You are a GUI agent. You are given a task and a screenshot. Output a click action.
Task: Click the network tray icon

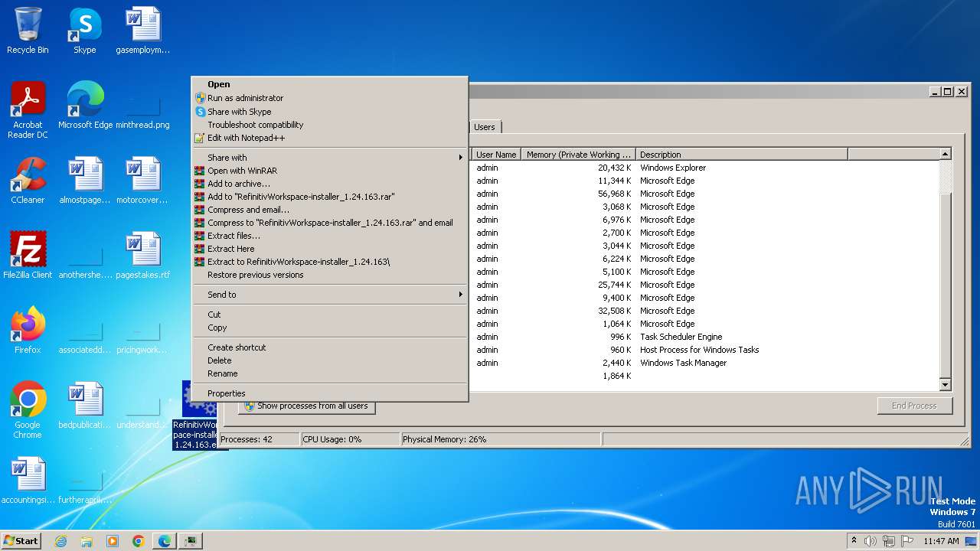[x=889, y=541]
